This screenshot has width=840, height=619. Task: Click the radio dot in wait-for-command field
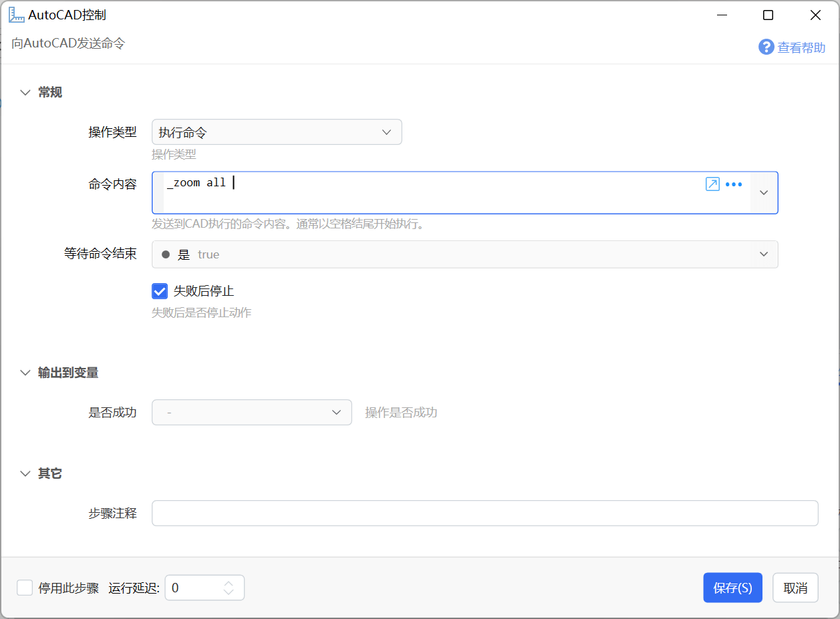coord(166,254)
